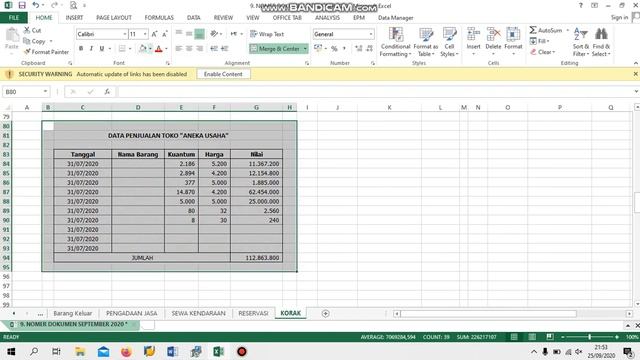Click the Save icon in quick access toolbar
Viewport: 640px width, 360px height.
click(x=22, y=5)
